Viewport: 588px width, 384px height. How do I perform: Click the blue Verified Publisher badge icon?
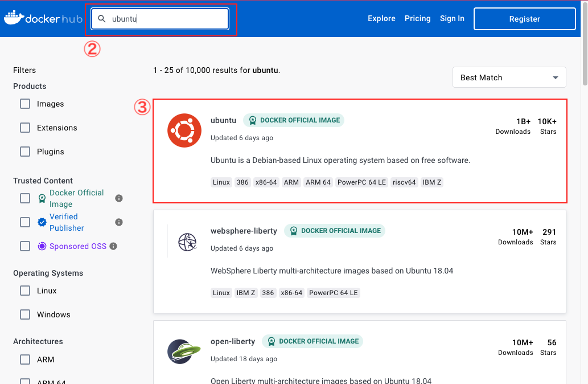click(42, 222)
